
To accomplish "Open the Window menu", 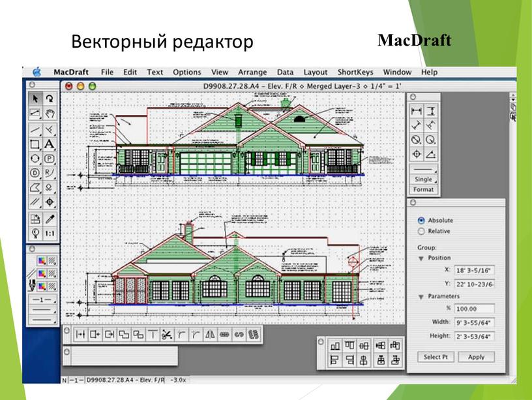I will coord(397,72).
